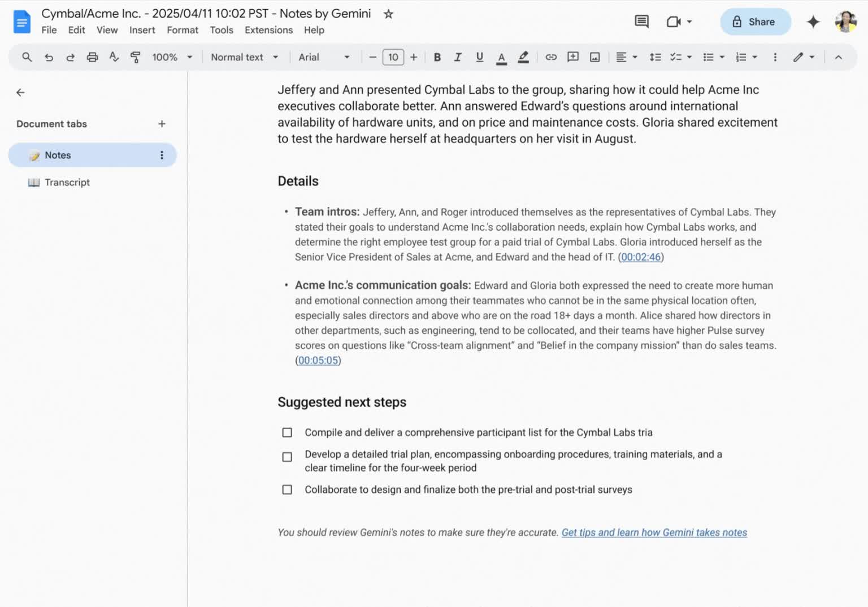Open the Extensions menu
The height and width of the screenshot is (607, 868).
(268, 30)
